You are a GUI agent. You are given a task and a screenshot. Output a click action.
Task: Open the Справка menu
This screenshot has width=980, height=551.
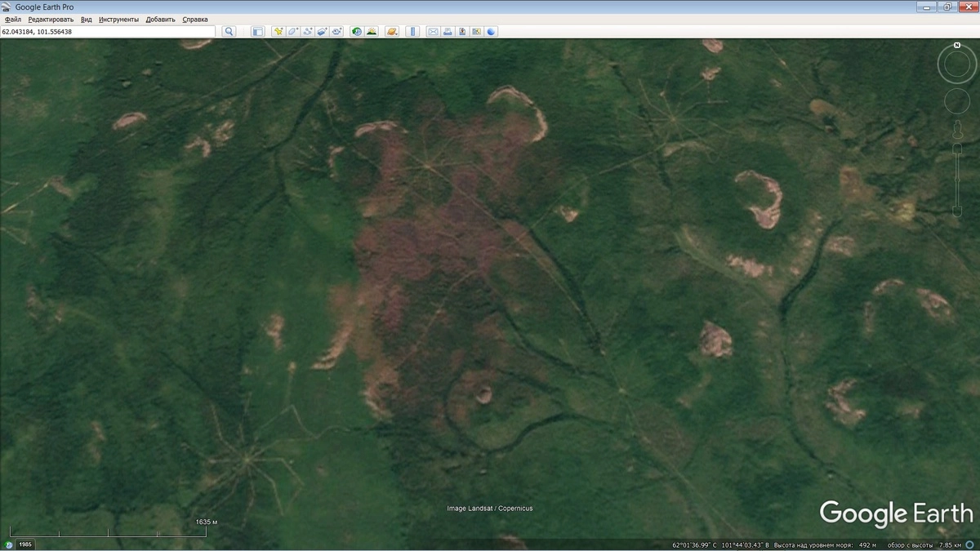click(x=194, y=19)
